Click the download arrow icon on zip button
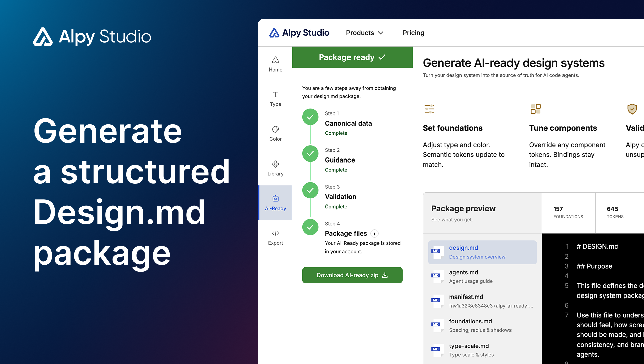This screenshot has height=364, width=644. [385, 275]
